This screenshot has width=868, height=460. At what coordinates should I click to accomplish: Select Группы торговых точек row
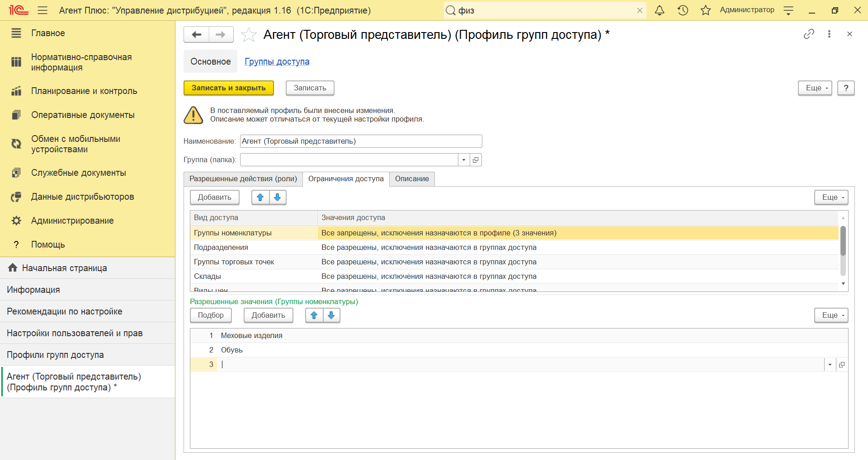point(514,262)
